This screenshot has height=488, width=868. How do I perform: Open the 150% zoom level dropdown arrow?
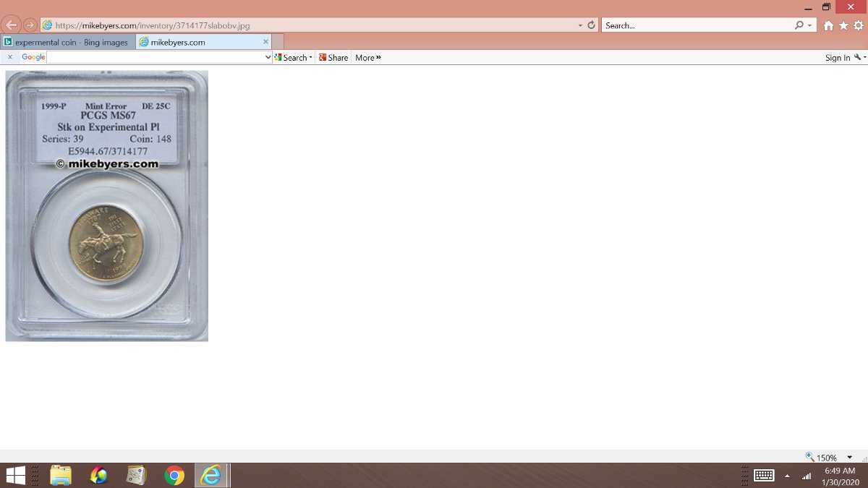(849, 458)
